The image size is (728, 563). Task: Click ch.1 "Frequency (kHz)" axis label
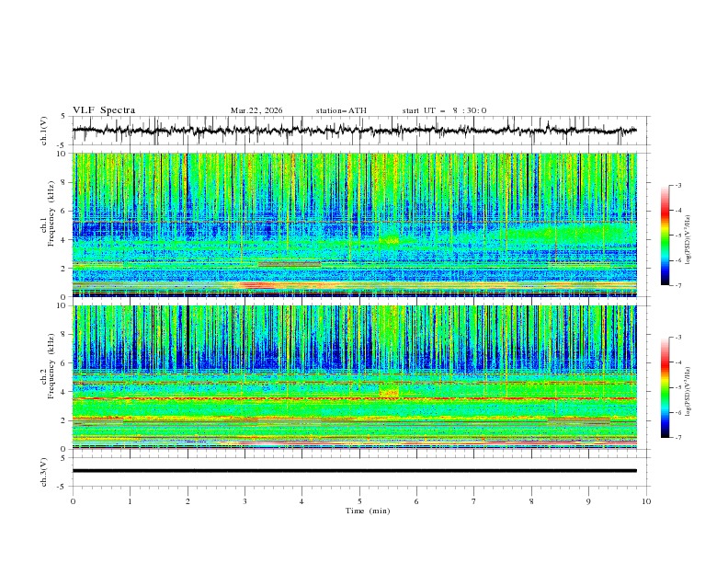click(x=51, y=214)
